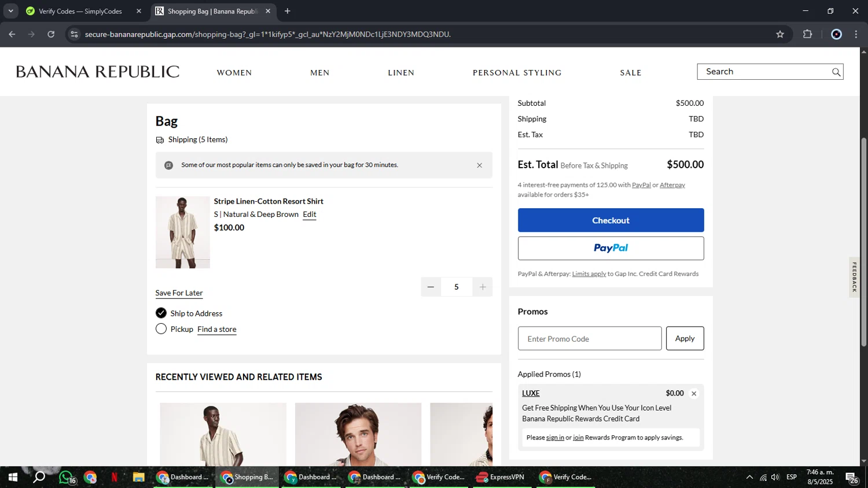Open the bag item shirt thumbnail

pos(183,232)
